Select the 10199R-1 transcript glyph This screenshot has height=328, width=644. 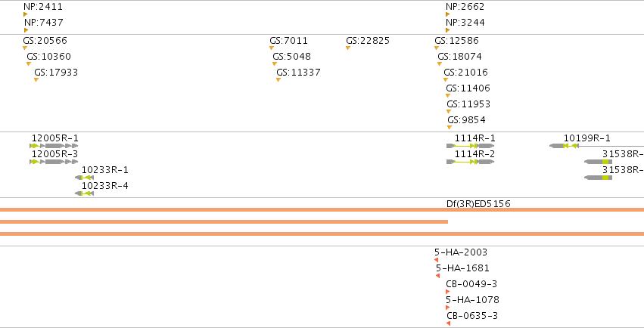point(597,146)
